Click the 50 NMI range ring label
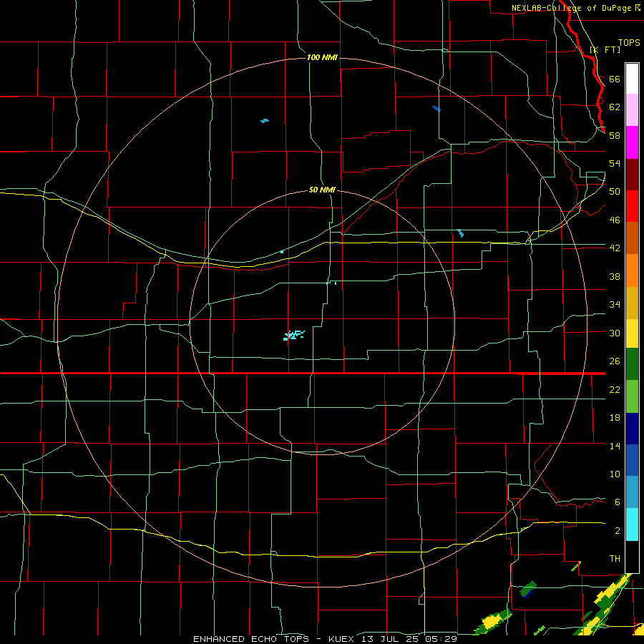Viewport: 644px width, 644px height. [x=322, y=190]
